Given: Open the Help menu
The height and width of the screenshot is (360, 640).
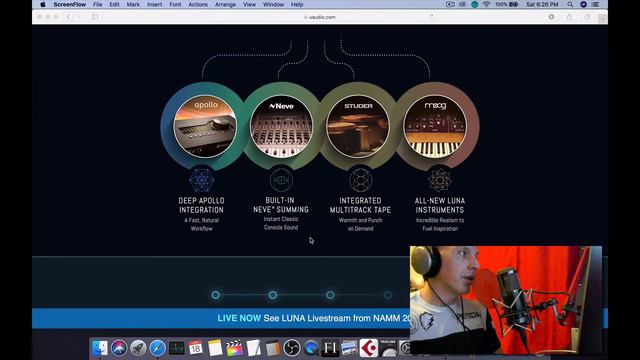Looking at the screenshot, I should 297,4.
